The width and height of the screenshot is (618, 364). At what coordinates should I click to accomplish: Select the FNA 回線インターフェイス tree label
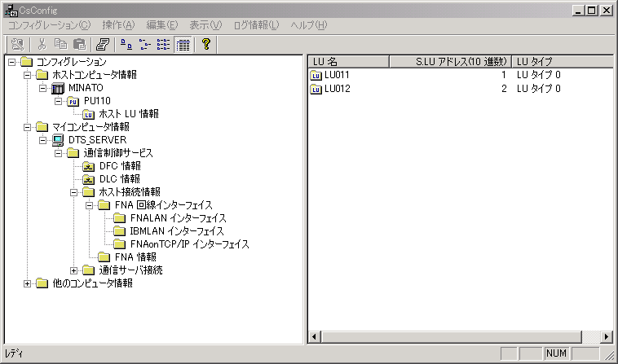tap(164, 205)
